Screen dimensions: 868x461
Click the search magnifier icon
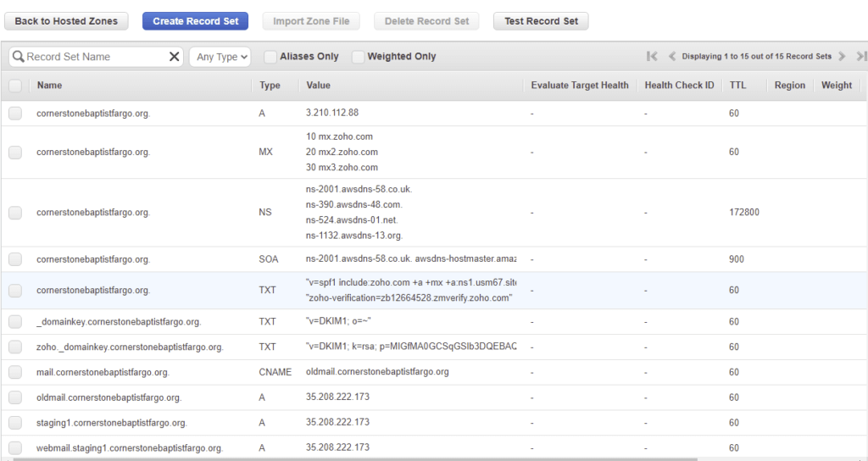click(x=19, y=57)
